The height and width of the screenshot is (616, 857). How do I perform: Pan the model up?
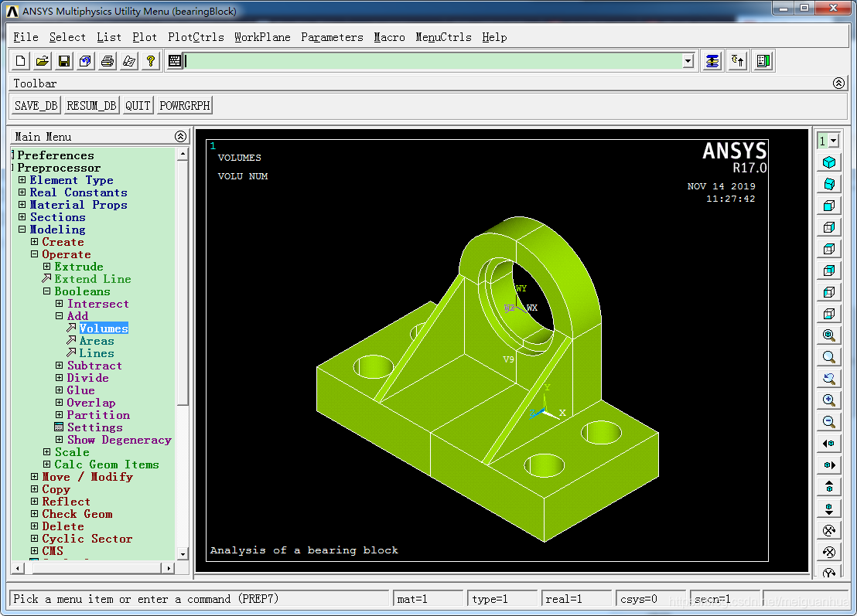(829, 487)
